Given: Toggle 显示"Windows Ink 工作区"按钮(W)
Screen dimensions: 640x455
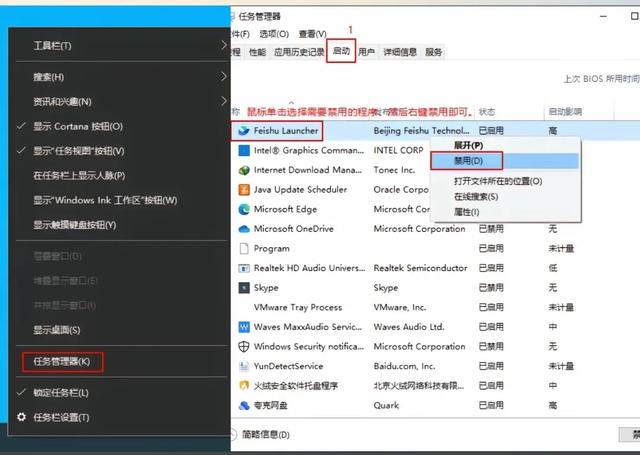Looking at the screenshot, I should (105, 200).
